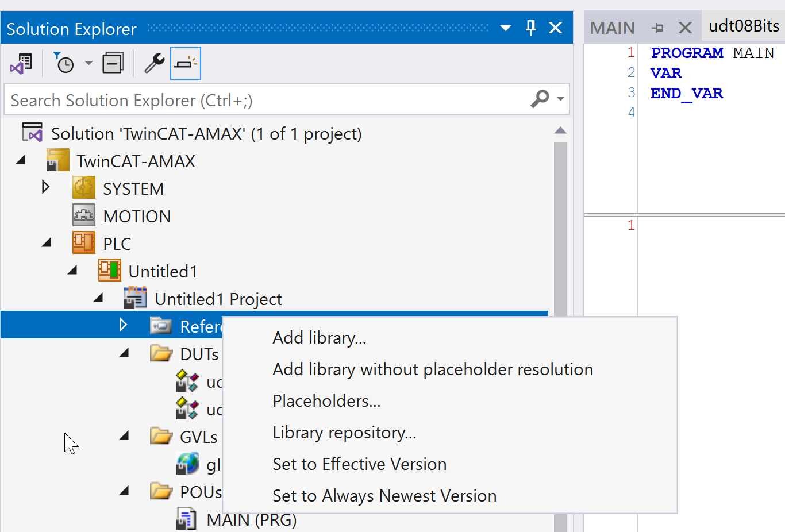Collapse the PLC tree node
This screenshot has width=785, height=532.
47,243
